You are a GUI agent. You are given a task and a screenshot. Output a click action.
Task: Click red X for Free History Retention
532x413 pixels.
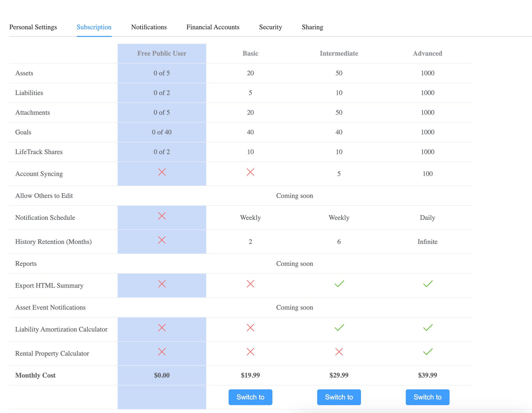(x=162, y=240)
